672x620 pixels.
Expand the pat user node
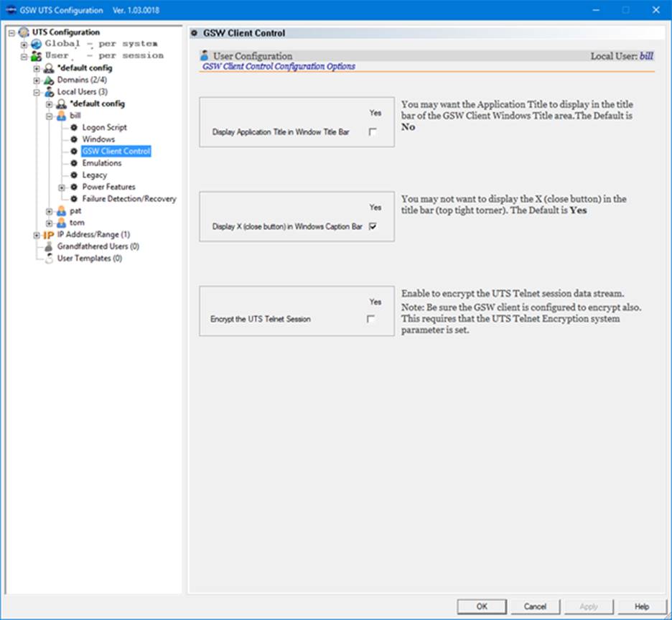(x=50, y=211)
